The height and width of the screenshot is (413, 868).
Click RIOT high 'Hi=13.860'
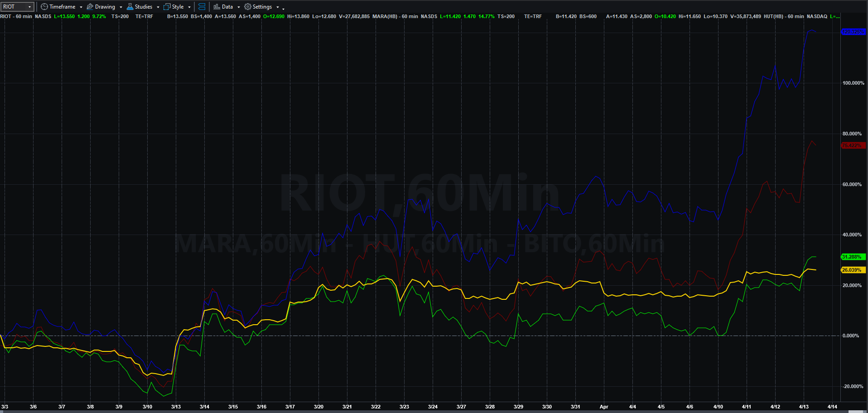[x=298, y=16]
